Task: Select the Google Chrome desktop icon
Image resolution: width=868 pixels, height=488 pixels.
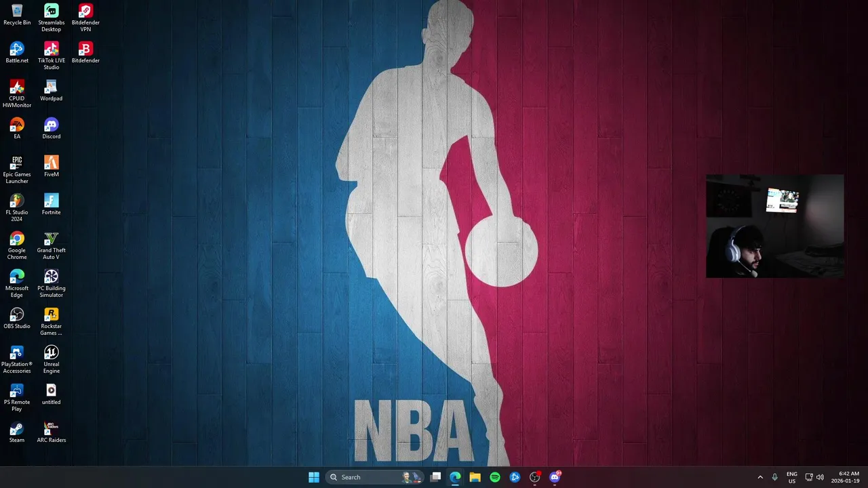Action: tap(17, 246)
